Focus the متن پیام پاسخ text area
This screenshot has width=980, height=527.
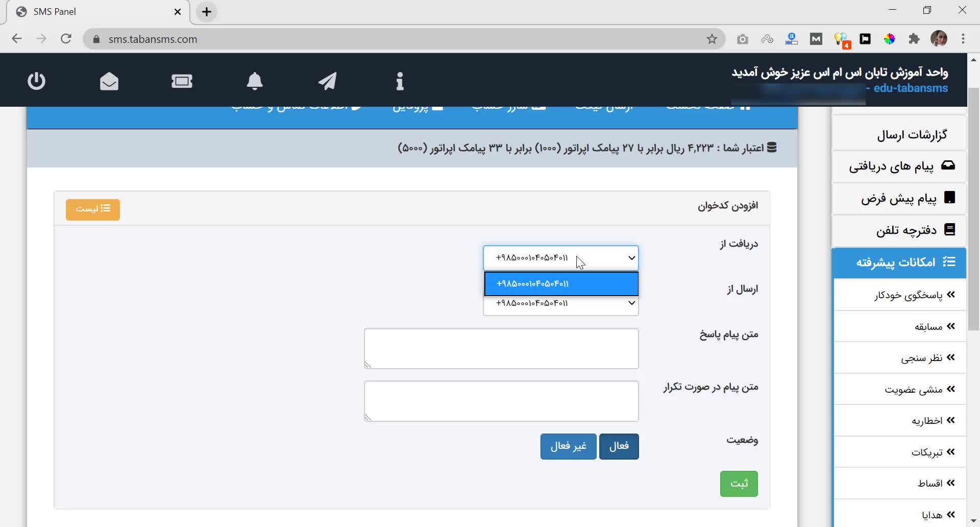501,348
